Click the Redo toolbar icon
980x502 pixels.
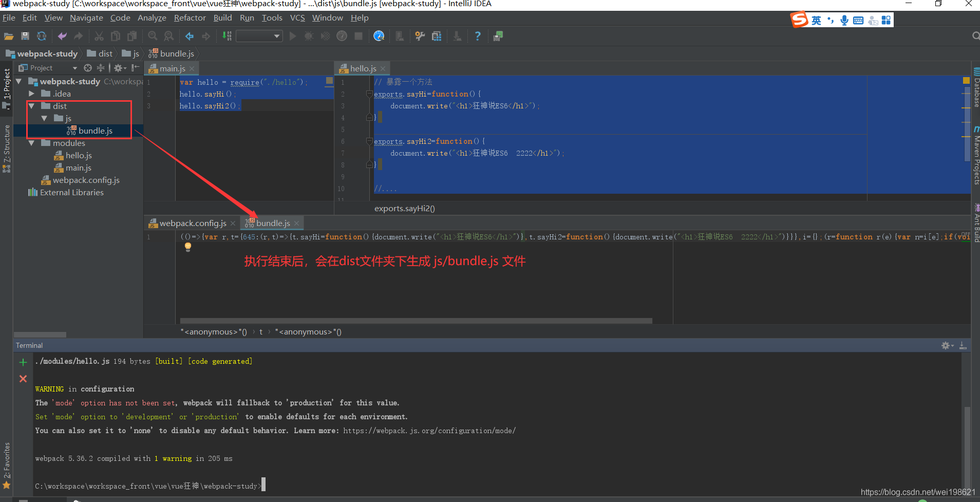click(79, 36)
